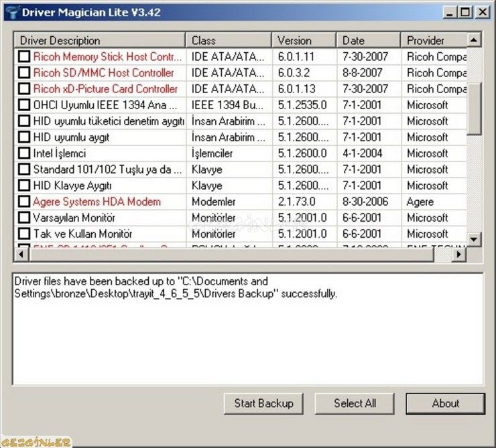Click the date 8-8-2007 cell
The width and height of the screenshot is (496, 448).
click(363, 73)
